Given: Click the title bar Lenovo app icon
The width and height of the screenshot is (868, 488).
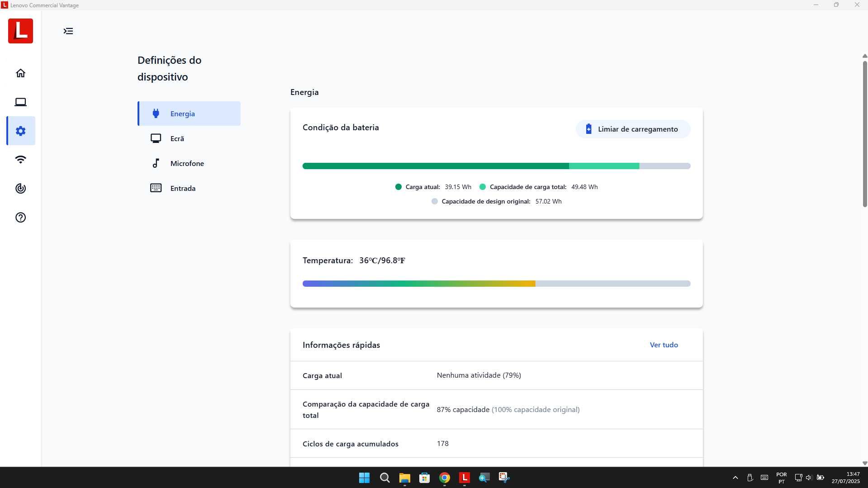Looking at the screenshot, I should (x=5, y=5).
